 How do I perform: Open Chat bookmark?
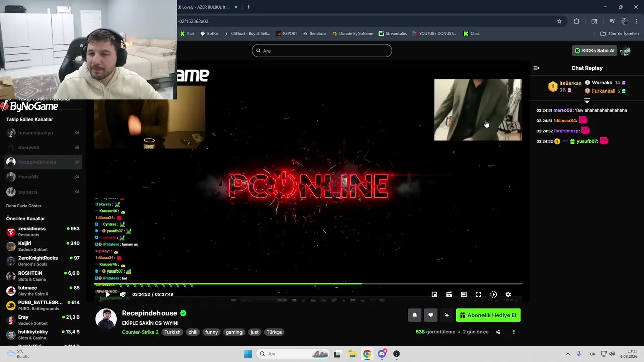(471, 34)
